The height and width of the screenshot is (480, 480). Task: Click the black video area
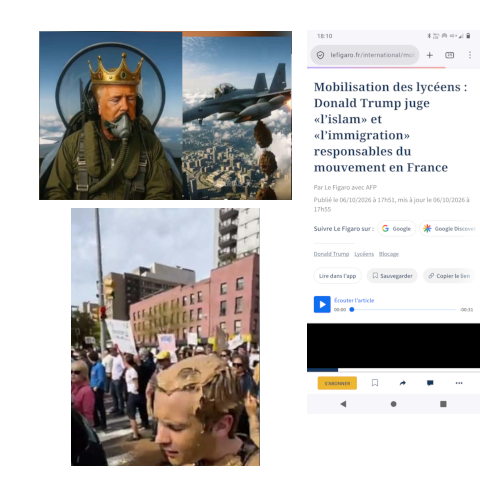coord(393,346)
